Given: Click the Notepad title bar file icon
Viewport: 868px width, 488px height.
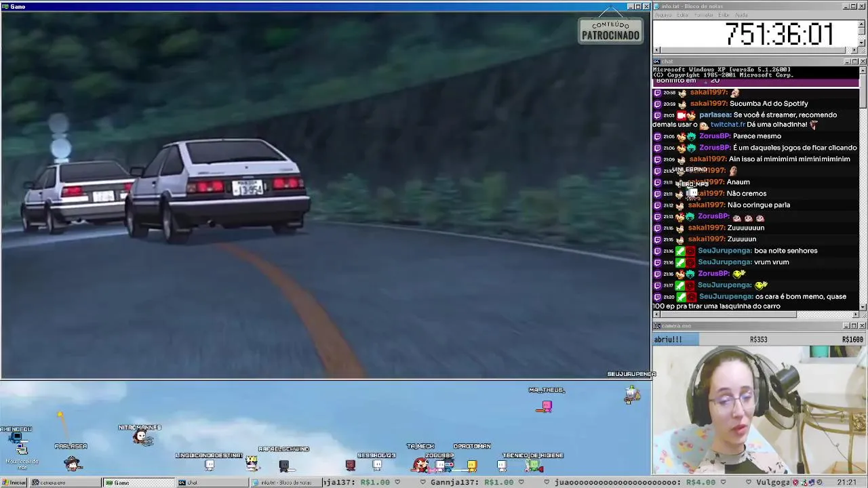Looking at the screenshot, I should [x=657, y=6].
